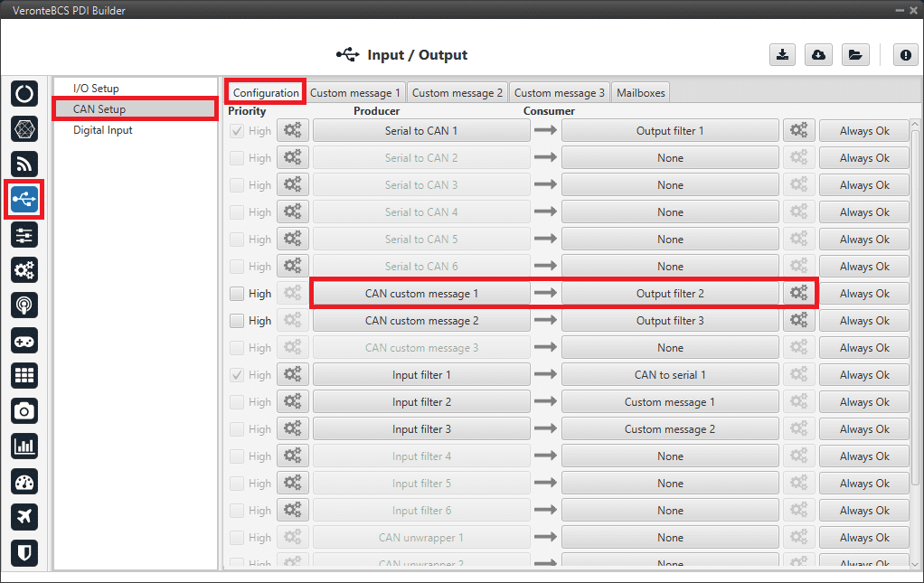Click the exclamation alert toolbar icon
Image resolution: width=924 pixels, height=583 pixels.
[x=905, y=55]
